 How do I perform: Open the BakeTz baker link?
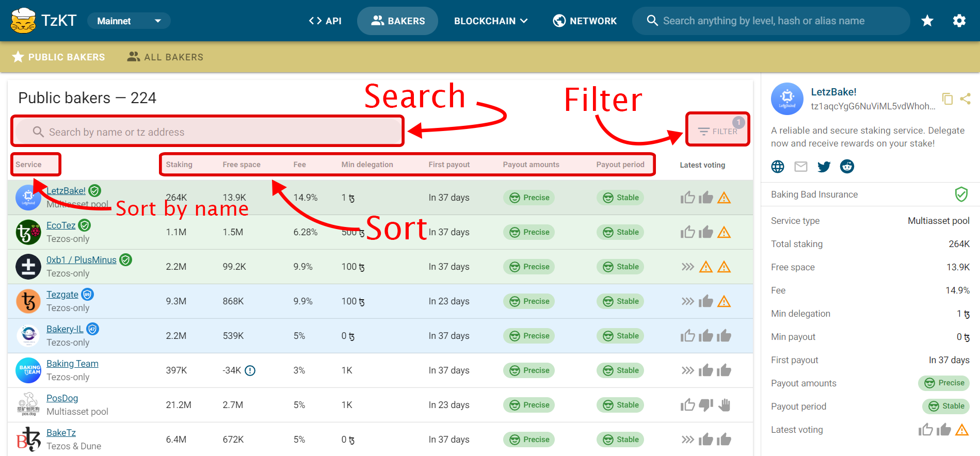pos(61,433)
